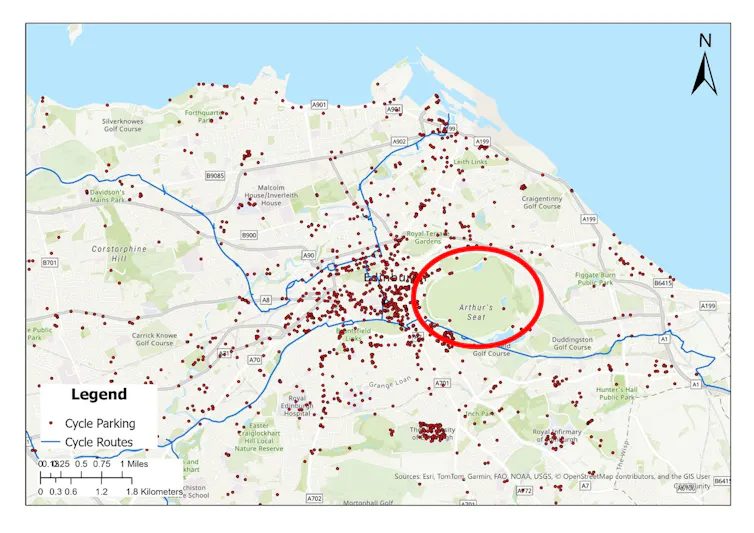
Task: Click the red Cycle Parking legend dot
Action: pyautogui.click(x=51, y=423)
